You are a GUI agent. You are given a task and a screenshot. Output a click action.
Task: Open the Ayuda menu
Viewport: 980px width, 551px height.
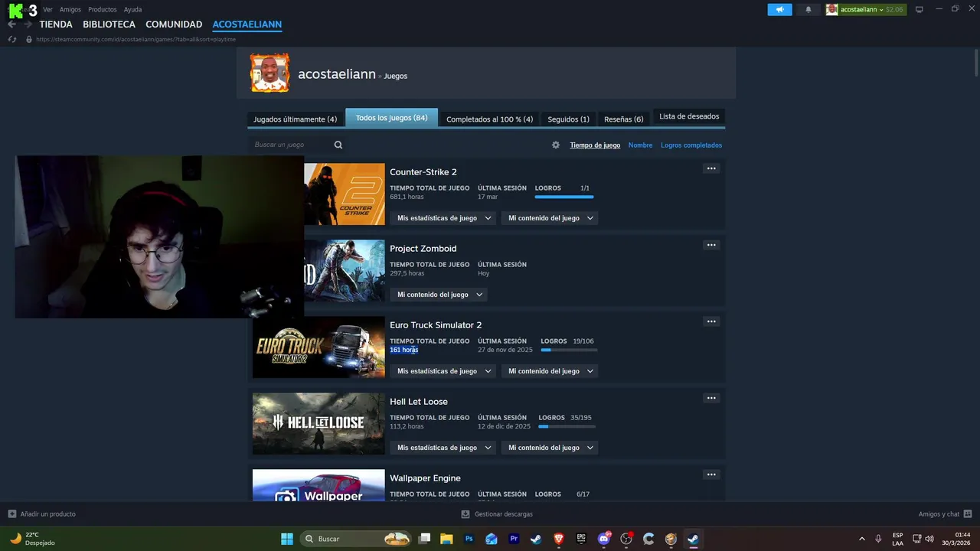click(132, 9)
